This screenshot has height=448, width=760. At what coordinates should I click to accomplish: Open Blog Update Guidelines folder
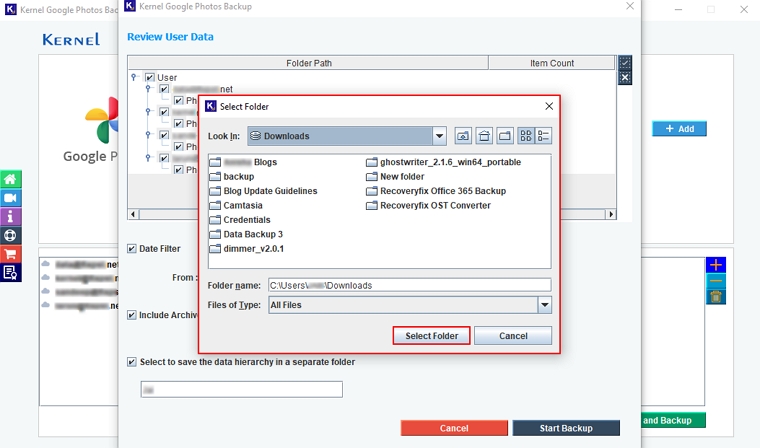[264, 191]
